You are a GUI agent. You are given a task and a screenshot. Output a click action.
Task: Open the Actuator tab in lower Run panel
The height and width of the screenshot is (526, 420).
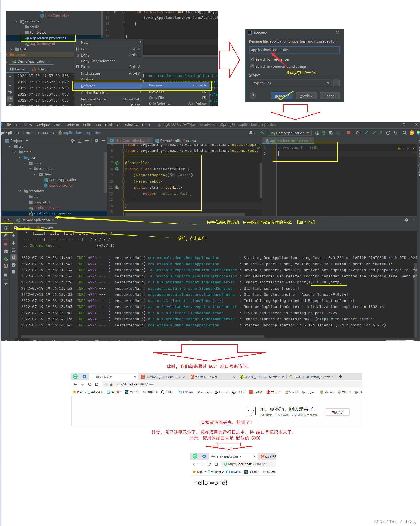(44, 228)
